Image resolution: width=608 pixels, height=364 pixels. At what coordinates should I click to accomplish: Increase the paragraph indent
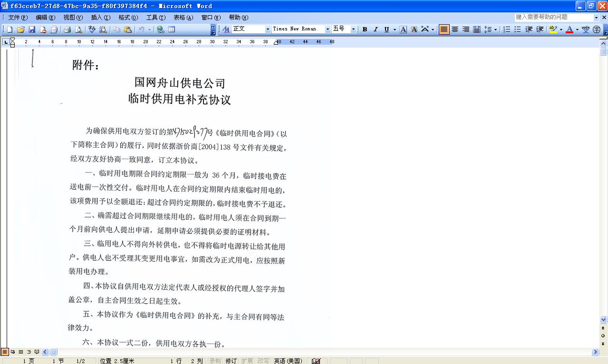[x=540, y=29]
